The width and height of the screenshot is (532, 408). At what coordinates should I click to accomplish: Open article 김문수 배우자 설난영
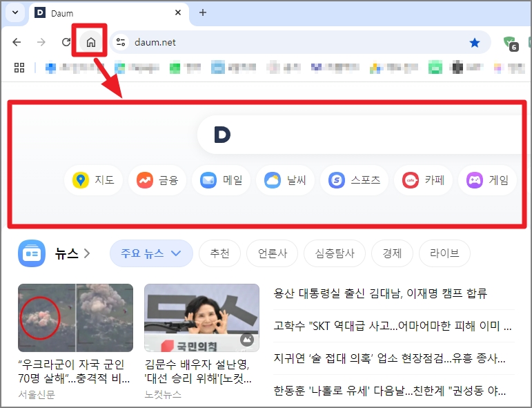[198, 371]
